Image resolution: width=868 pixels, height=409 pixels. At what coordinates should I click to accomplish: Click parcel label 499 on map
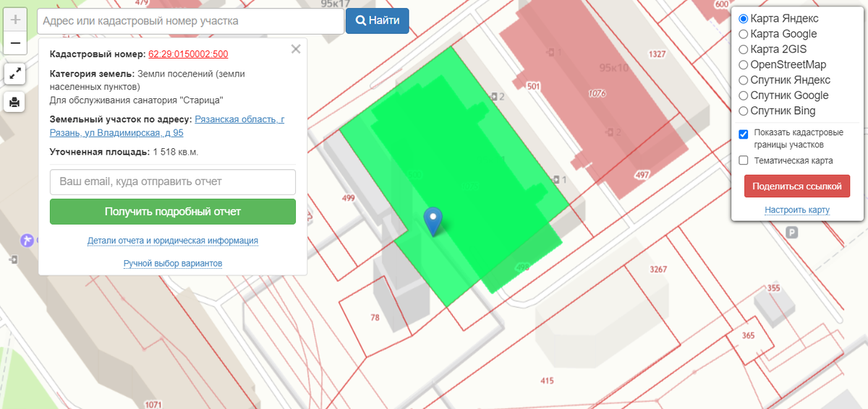point(349,198)
